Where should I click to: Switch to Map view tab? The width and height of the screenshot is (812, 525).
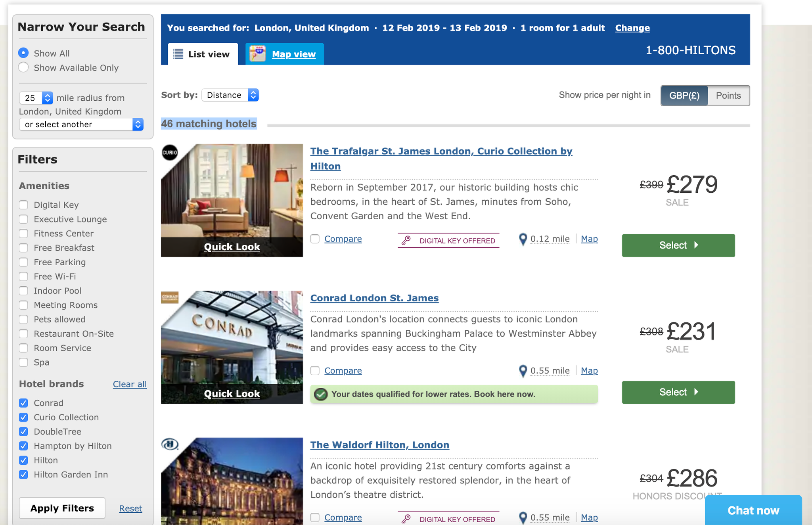click(x=293, y=54)
